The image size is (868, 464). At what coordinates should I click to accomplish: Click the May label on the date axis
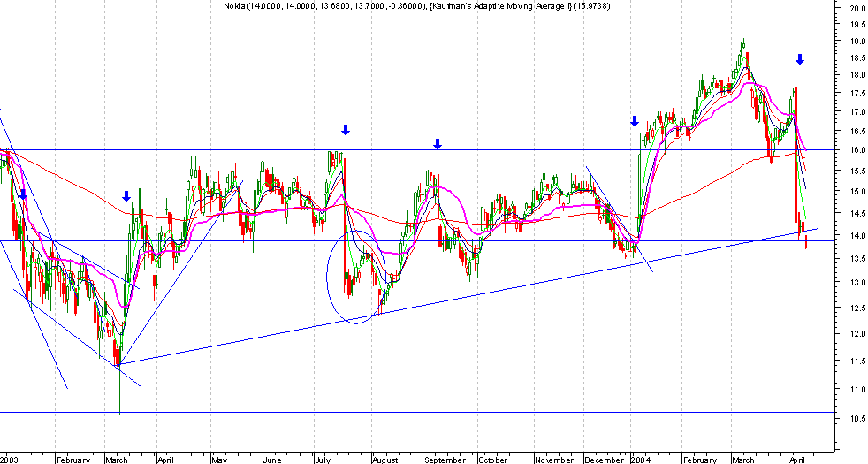(x=220, y=460)
